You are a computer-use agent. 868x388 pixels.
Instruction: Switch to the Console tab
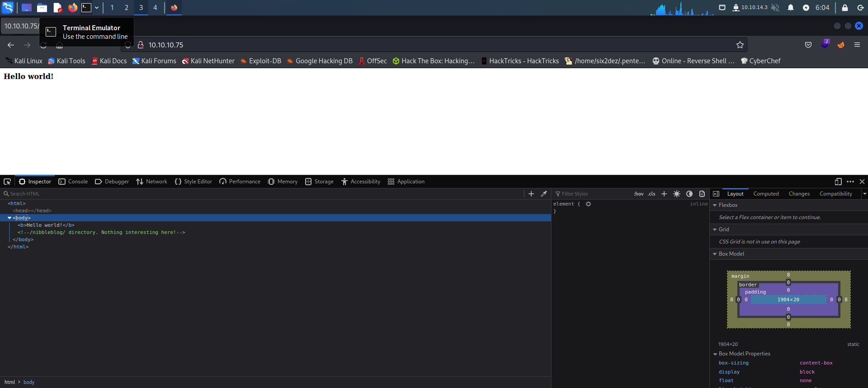73,182
